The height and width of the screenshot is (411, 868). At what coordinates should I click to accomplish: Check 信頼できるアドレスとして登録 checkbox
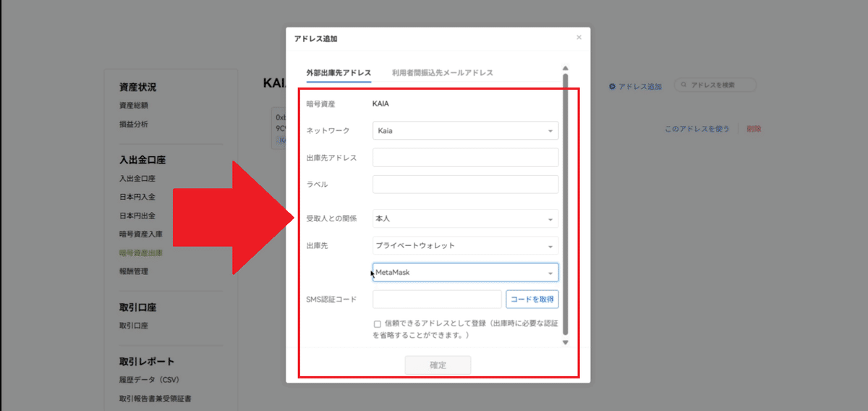(378, 324)
